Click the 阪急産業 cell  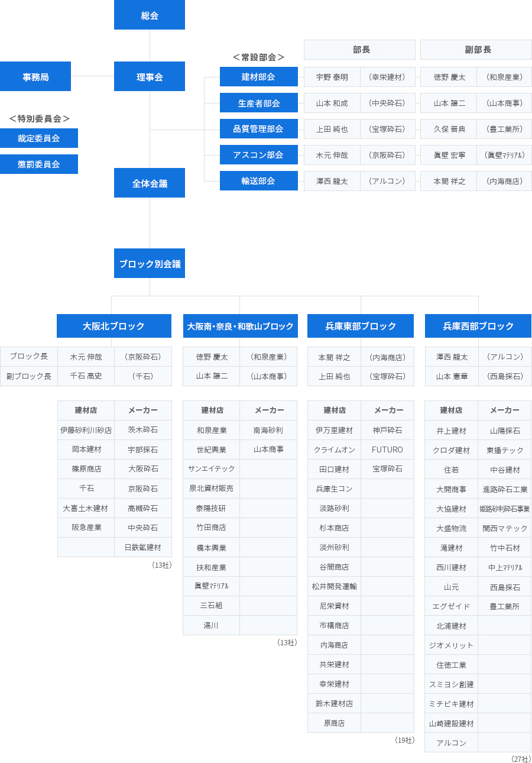(x=86, y=528)
